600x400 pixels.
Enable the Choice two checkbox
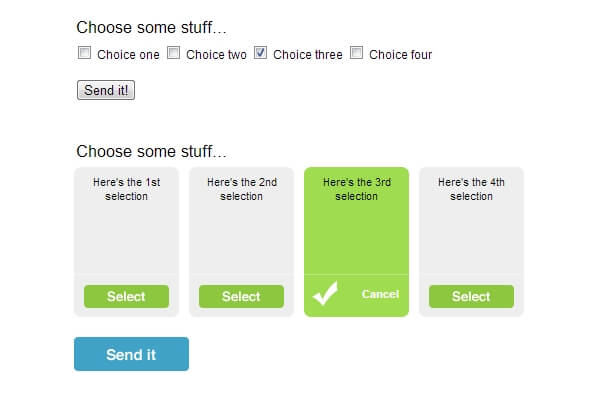pos(174,53)
